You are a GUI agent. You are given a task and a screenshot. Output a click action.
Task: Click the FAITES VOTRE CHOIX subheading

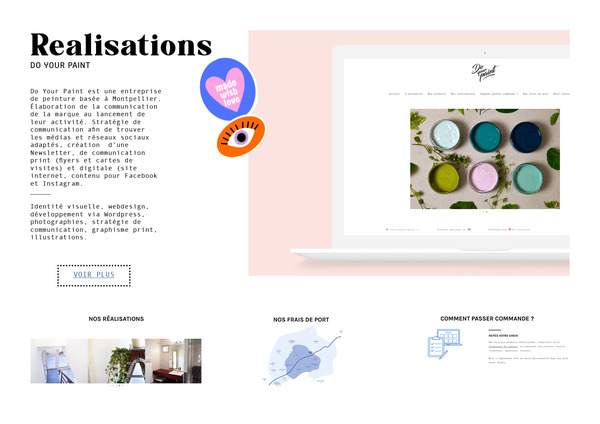[x=503, y=336]
